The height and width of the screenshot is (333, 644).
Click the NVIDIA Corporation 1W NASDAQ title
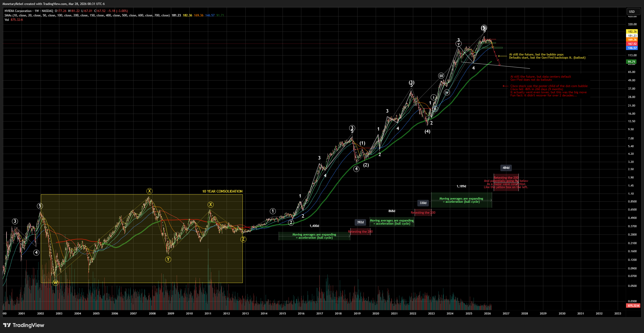tap(29, 11)
